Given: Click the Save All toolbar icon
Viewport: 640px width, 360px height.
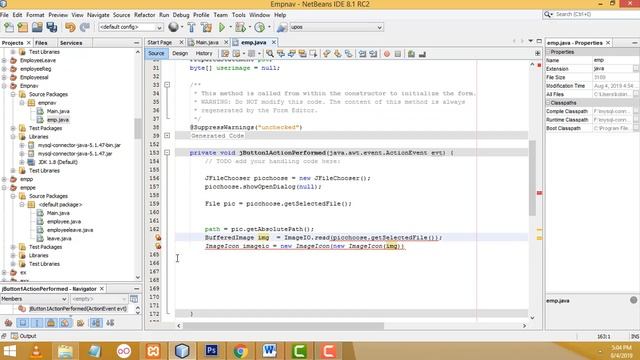Looking at the screenshot, I should coord(52,27).
